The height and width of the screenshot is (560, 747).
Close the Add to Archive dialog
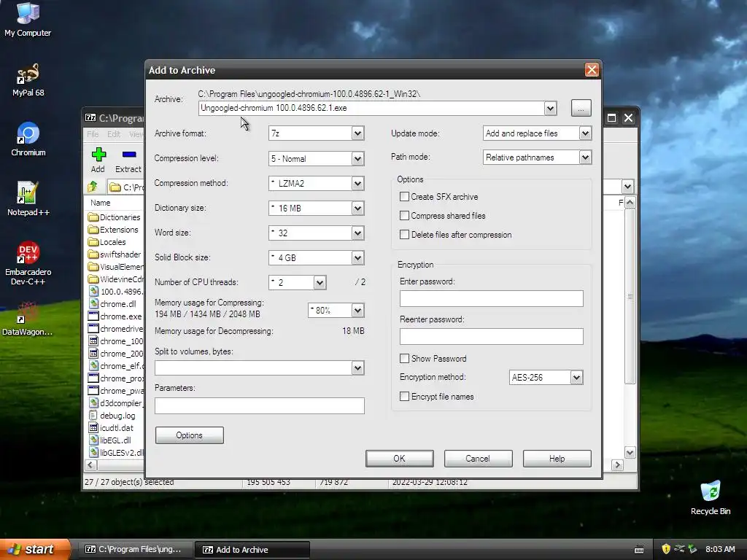(592, 70)
